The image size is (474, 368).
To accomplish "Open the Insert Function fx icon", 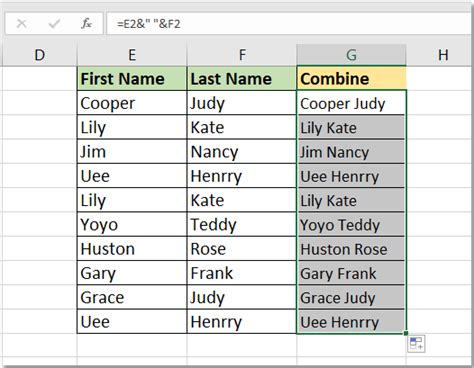I will click(86, 24).
